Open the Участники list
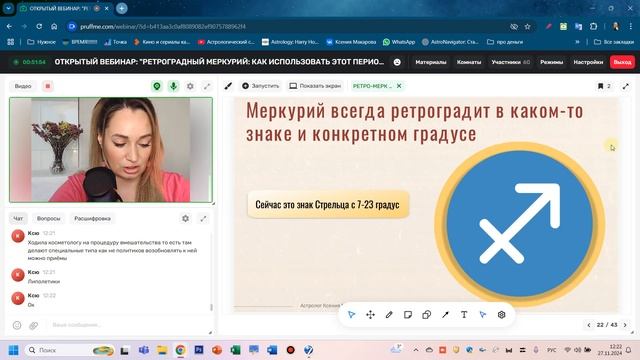640x360 pixels. (x=510, y=62)
